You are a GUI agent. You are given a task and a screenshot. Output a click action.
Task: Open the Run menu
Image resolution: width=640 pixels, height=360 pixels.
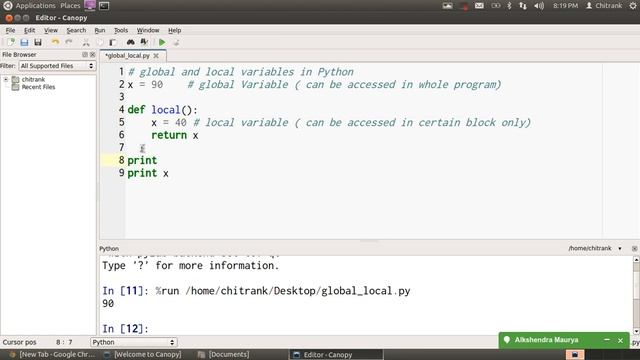[100, 30]
